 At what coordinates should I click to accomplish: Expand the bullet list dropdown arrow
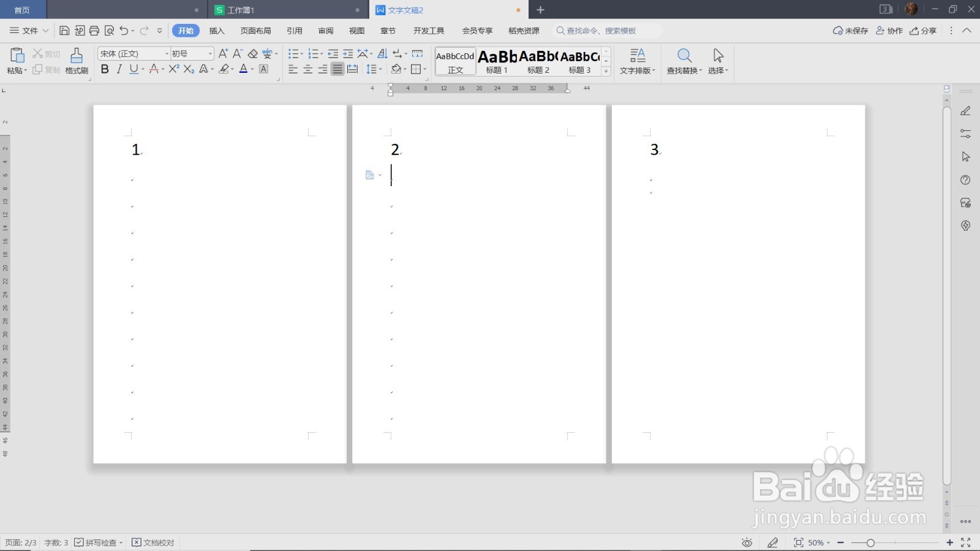click(x=302, y=54)
